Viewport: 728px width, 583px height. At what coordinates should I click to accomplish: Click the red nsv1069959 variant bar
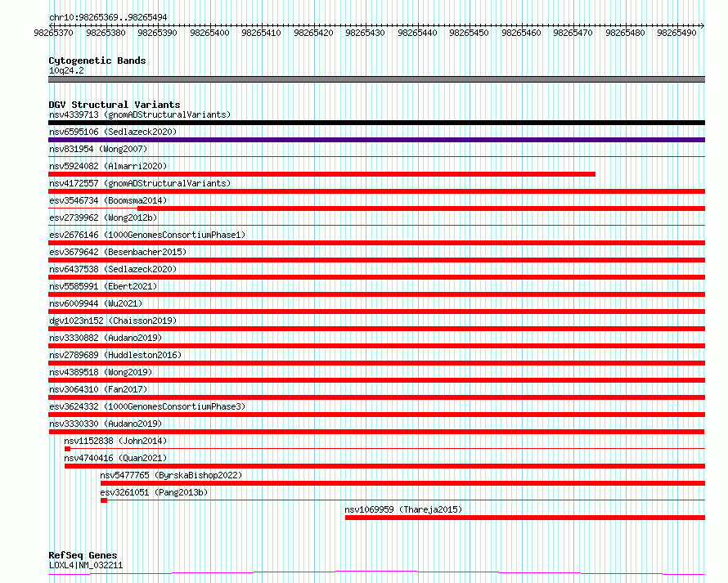tap(525, 518)
